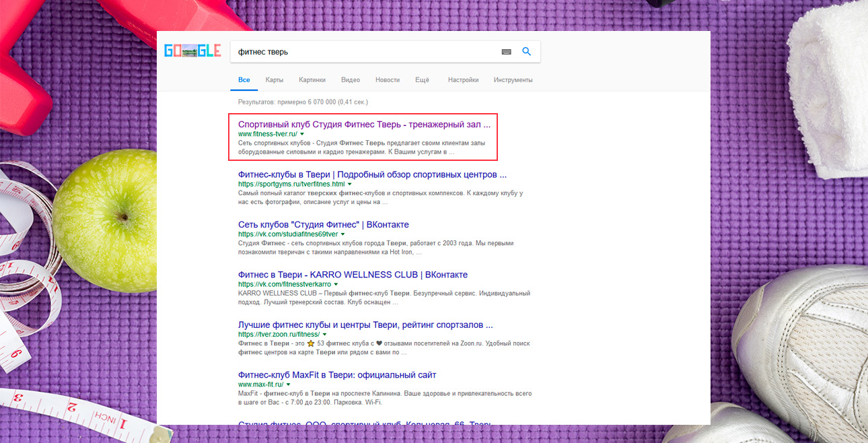868x443 pixels.
Task: Expand dropdown arrow beside www.fitness-tver.ru
Action: click(302, 134)
